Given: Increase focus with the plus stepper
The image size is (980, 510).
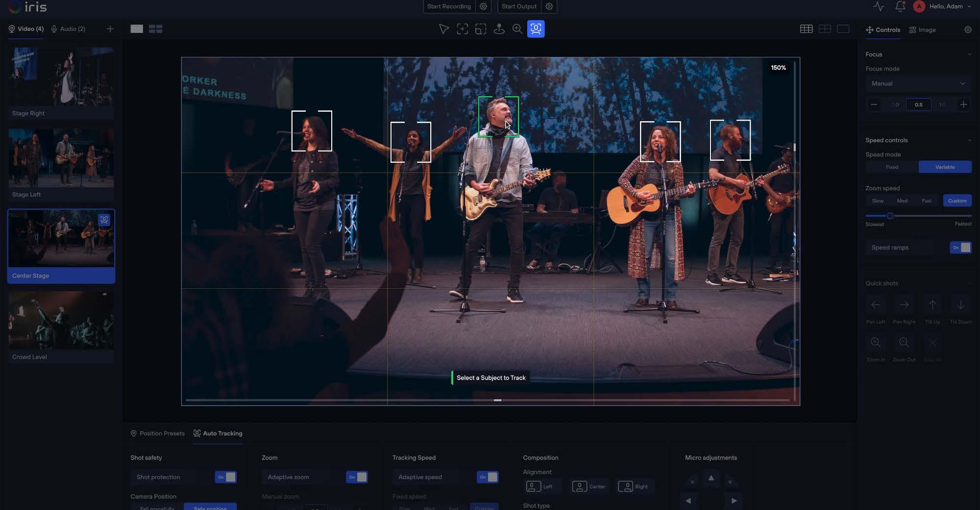Looking at the screenshot, I should 963,104.
